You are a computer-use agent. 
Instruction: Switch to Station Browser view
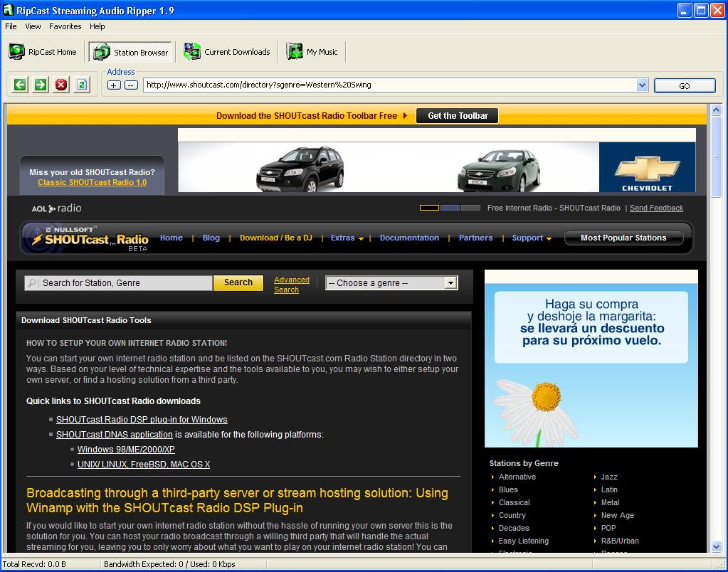pos(130,52)
